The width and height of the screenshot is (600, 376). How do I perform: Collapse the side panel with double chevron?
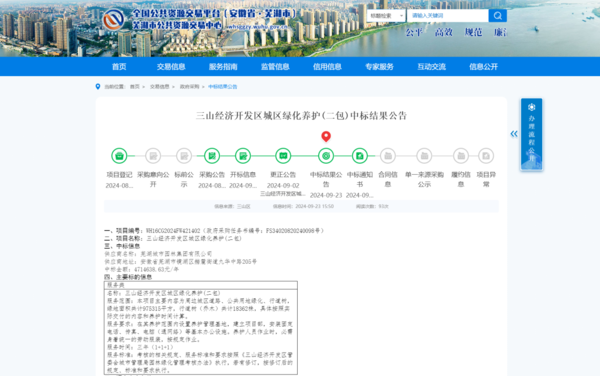click(514, 133)
